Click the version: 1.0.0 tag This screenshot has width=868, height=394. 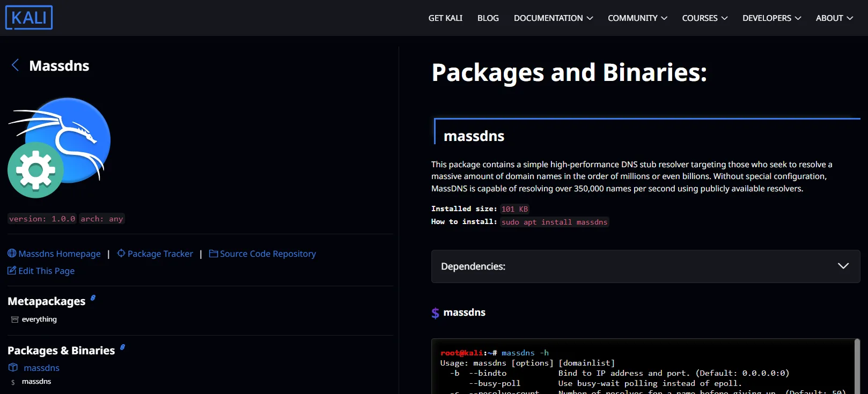pyautogui.click(x=42, y=219)
